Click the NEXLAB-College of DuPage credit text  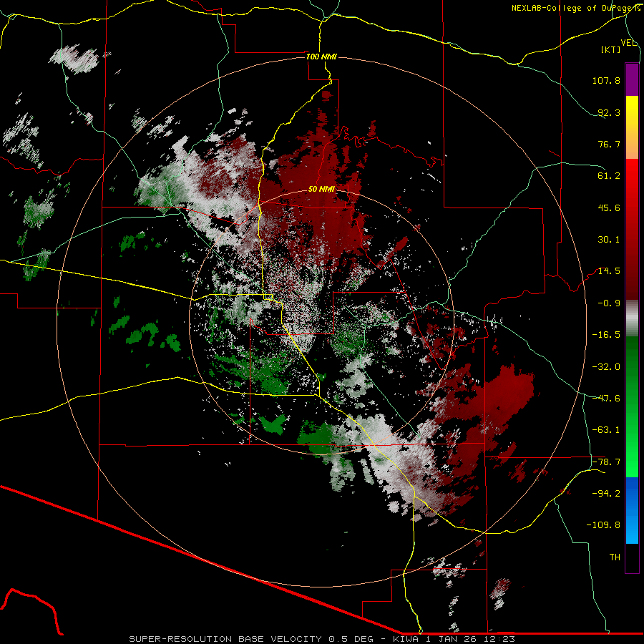coord(576,8)
